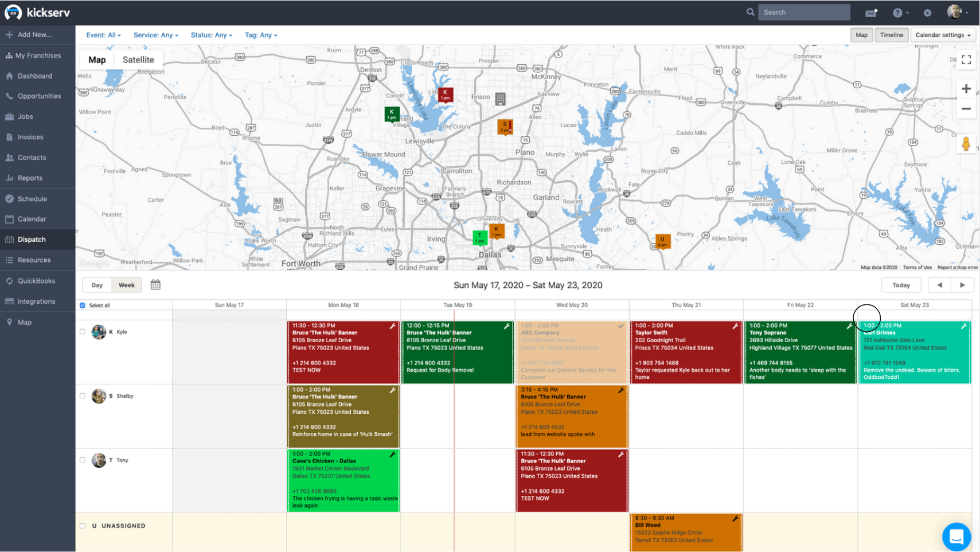
Task: Open My Franchises in sidebar
Action: click(x=38, y=56)
